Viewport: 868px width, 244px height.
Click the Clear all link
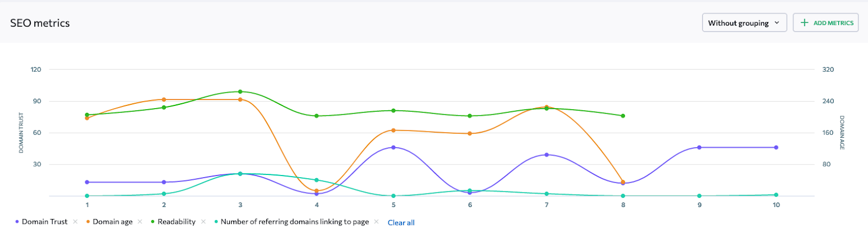pyautogui.click(x=401, y=223)
